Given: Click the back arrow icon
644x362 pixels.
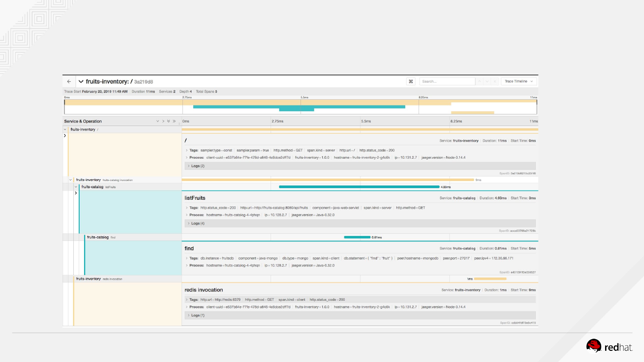Looking at the screenshot, I should [x=69, y=81].
